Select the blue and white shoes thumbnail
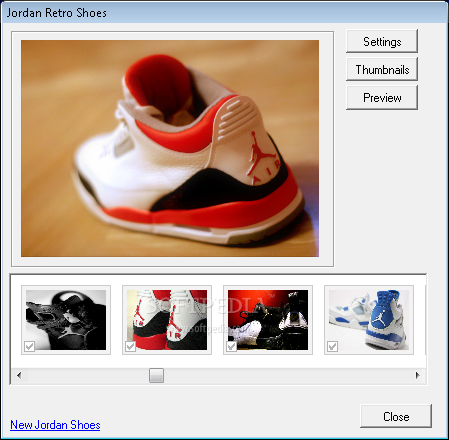The width and height of the screenshot is (449, 440). (369, 320)
